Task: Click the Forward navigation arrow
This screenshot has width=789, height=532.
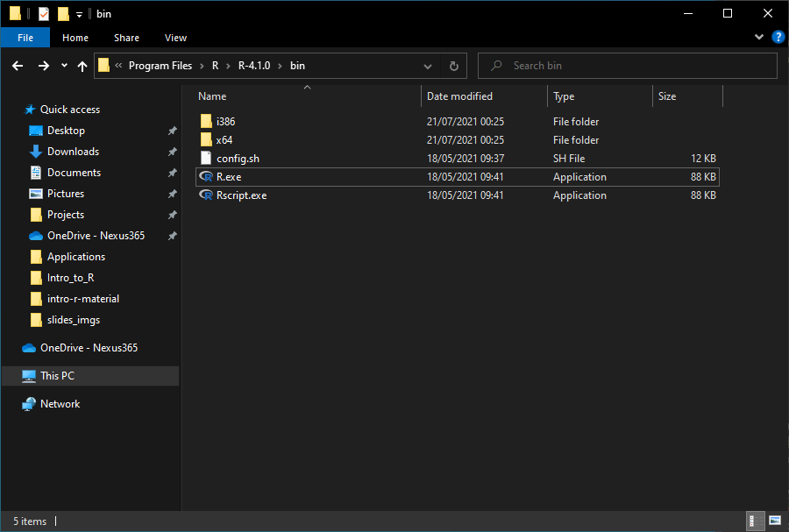Action: [x=43, y=66]
